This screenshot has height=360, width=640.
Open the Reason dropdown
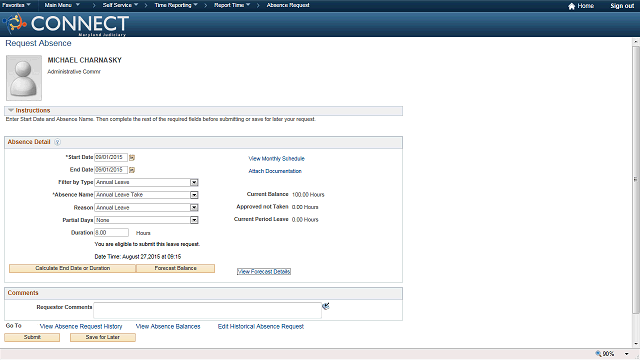click(194, 208)
